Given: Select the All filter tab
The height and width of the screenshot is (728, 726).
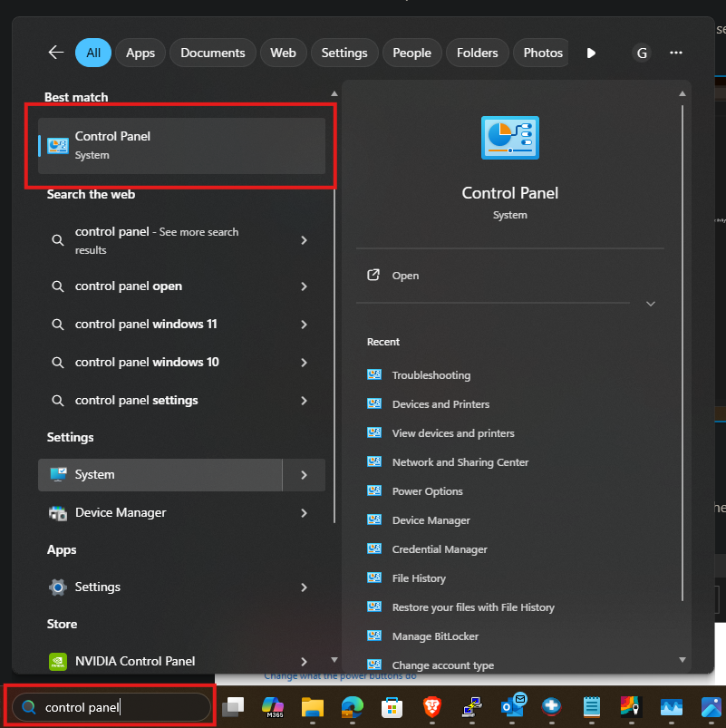Looking at the screenshot, I should [x=93, y=53].
